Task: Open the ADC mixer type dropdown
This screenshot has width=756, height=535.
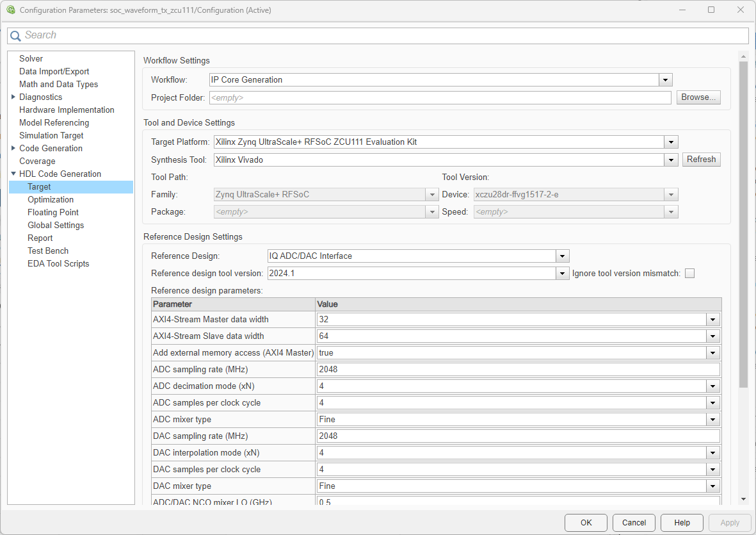Action: [712, 420]
